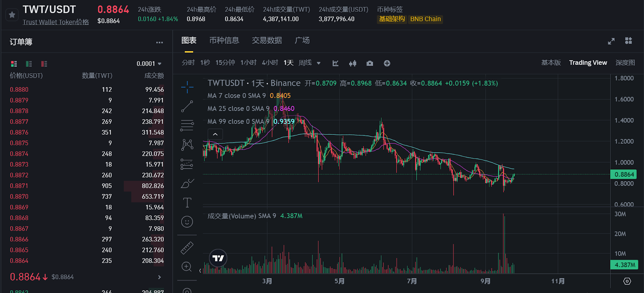The width and height of the screenshot is (644, 293).
Task: Select trend line drawing tool
Action: pyautogui.click(x=187, y=106)
